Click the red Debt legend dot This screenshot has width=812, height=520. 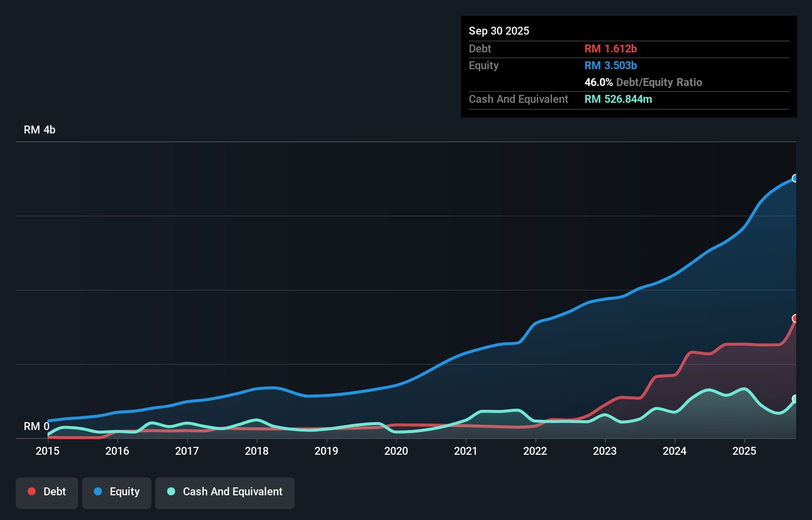tap(31, 491)
